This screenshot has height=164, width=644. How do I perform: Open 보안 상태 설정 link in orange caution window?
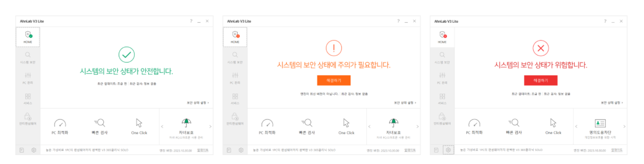click(x=405, y=103)
